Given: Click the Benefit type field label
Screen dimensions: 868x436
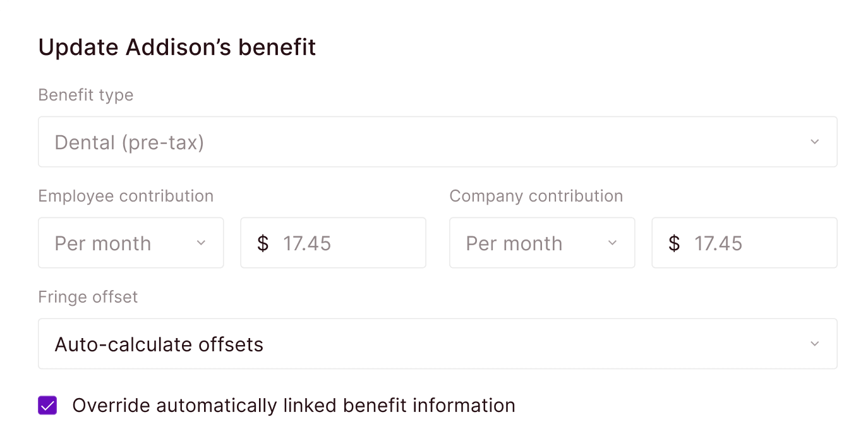Looking at the screenshot, I should (86, 95).
